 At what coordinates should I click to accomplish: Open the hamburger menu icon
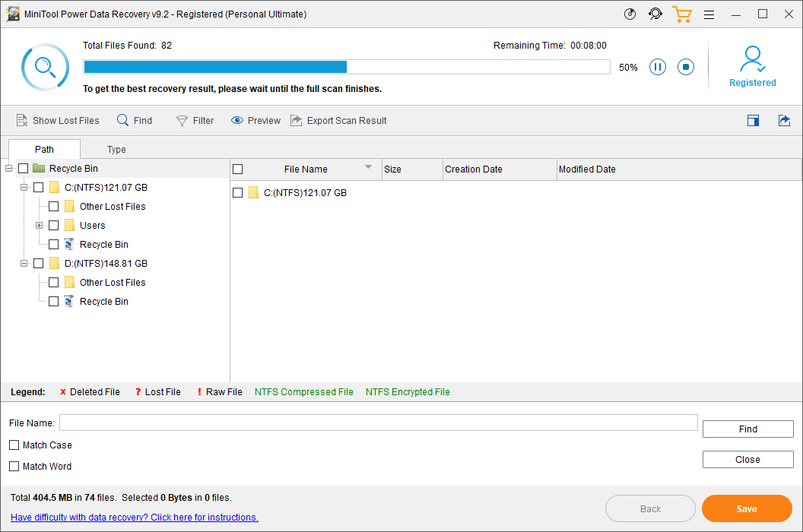pos(709,15)
